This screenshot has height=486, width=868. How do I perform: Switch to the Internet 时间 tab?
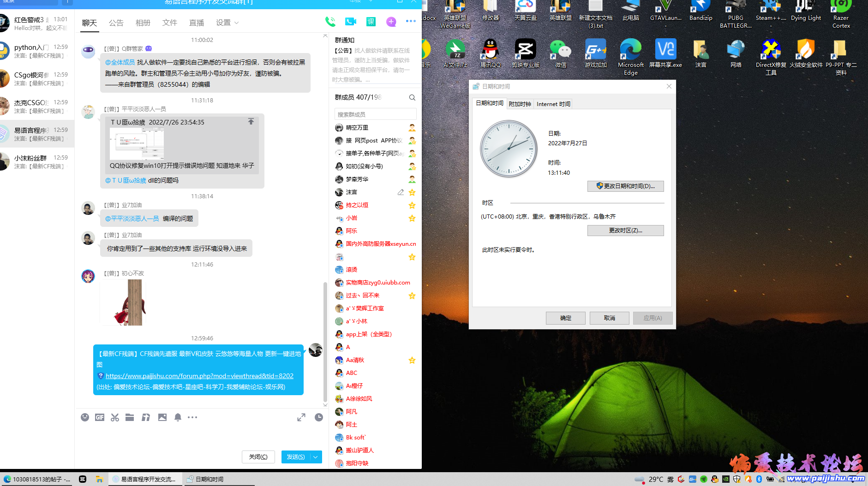[x=553, y=104]
